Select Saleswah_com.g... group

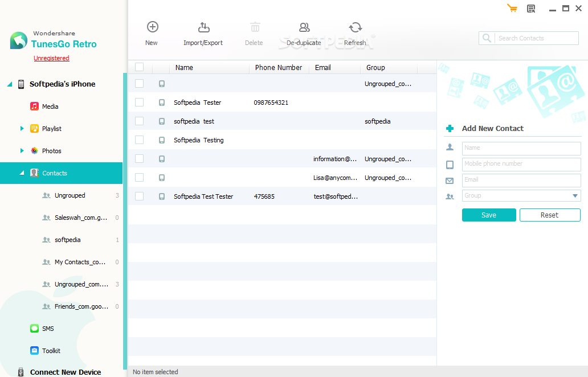coord(81,218)
